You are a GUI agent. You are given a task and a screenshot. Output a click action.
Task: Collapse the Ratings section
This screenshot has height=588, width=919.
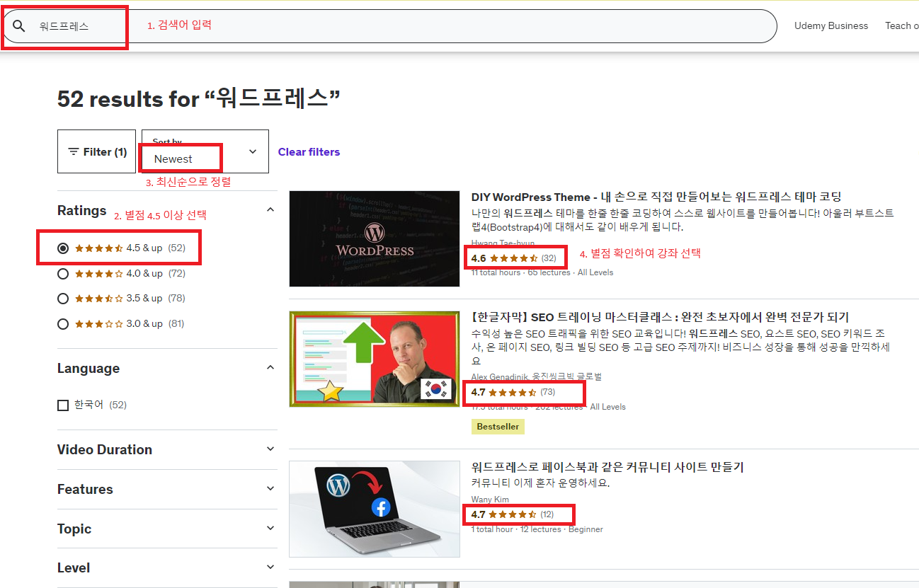tap(166, 210)
